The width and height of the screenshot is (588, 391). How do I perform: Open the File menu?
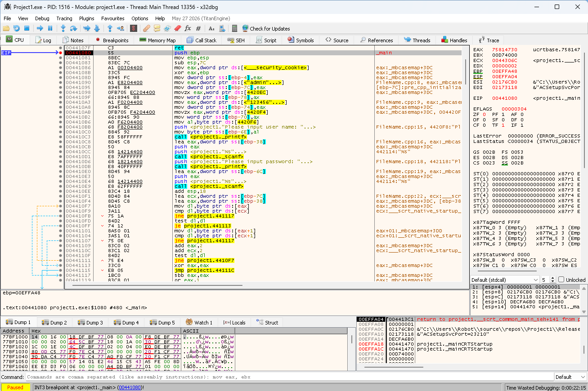click(x=7, y=18)
